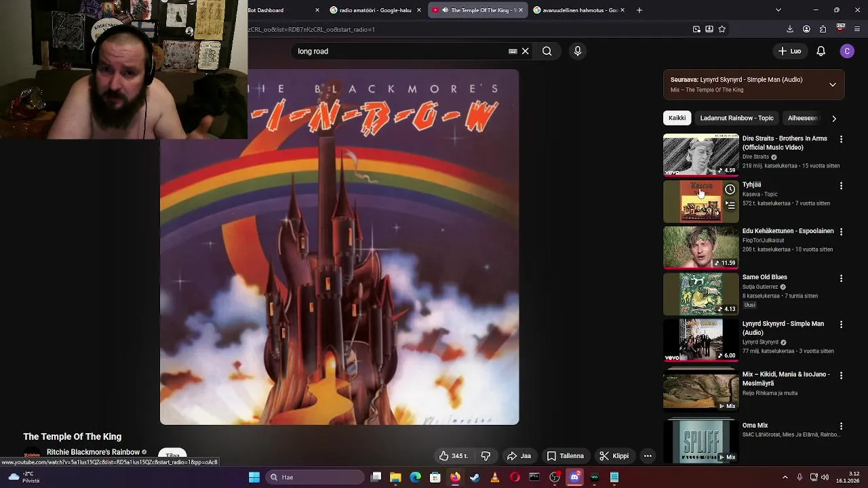The height and width of the screenshot is (488, 868).
Task: Open Lynyrd Skynyrd Simple Man thumbnail
Action: pyautogui.click(x=701, y=340)
